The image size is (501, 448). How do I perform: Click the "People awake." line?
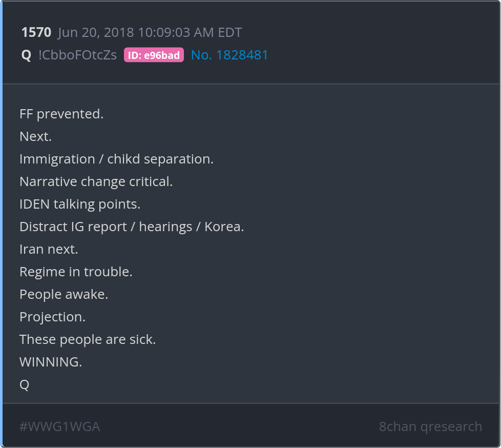click(x=64, y=294)
